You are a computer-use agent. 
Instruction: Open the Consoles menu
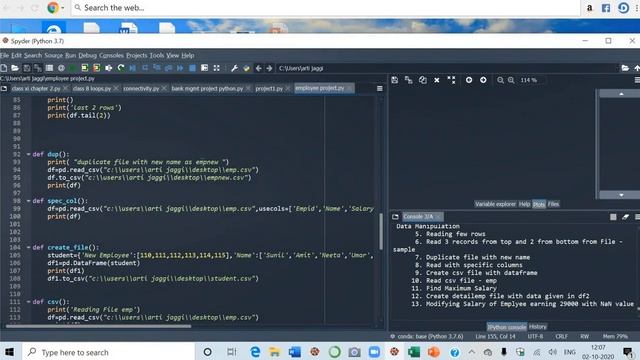[111, 55]
